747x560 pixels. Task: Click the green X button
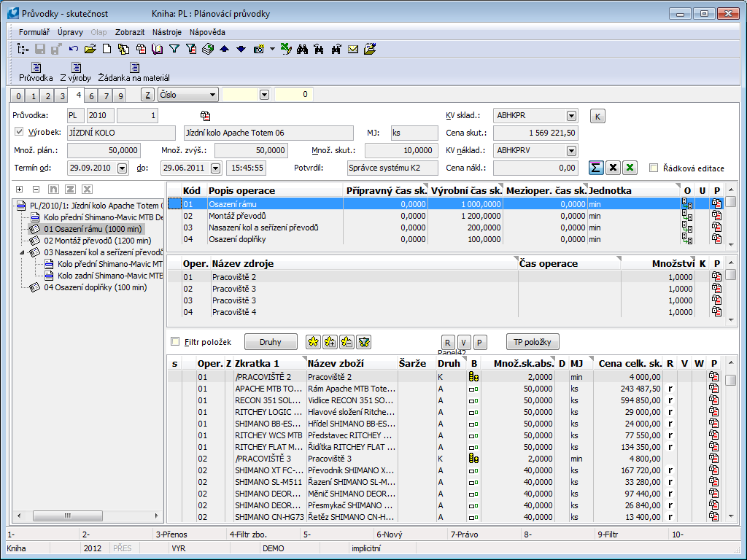(630, 168)
